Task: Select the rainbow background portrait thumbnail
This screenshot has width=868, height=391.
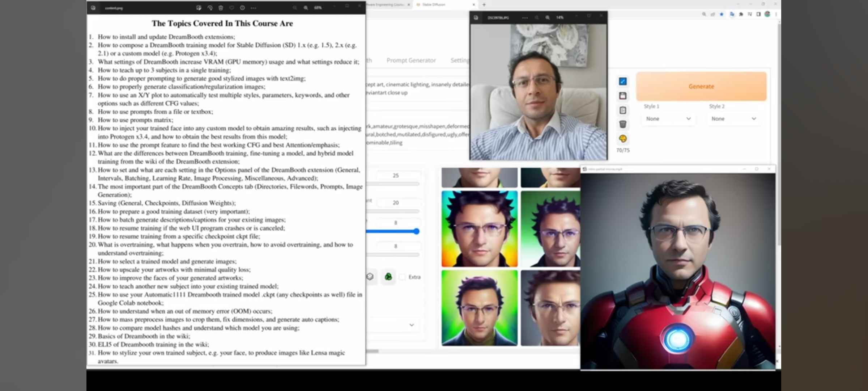Action: click(x=479, y=229)
